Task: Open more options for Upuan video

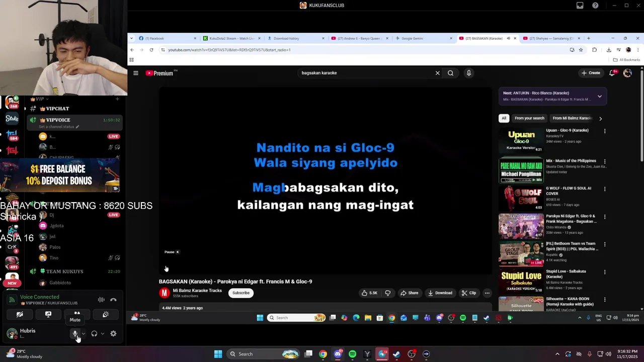Action: 605,131
